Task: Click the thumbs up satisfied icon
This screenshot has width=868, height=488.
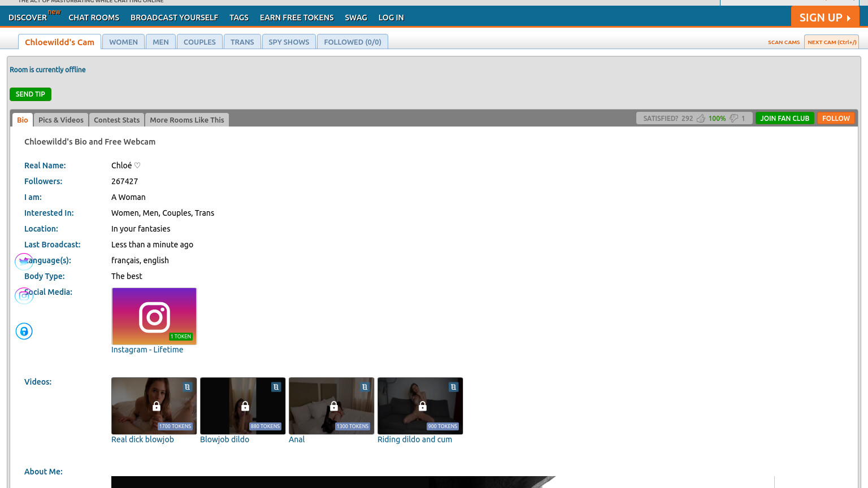Action: [x=701, y=118]
